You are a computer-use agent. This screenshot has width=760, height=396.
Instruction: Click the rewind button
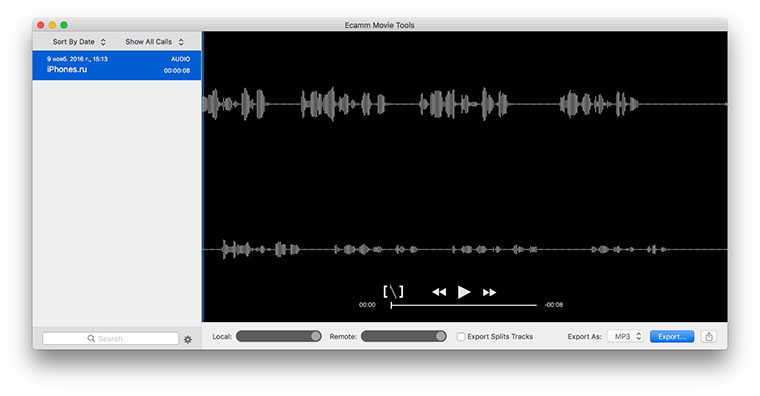click(x=439, y=292)
